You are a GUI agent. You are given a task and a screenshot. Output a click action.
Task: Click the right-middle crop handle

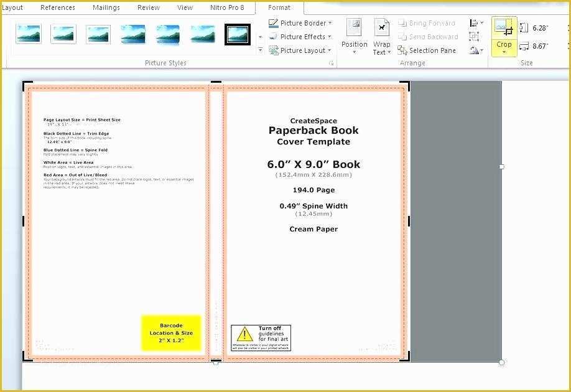pos(409,221)
